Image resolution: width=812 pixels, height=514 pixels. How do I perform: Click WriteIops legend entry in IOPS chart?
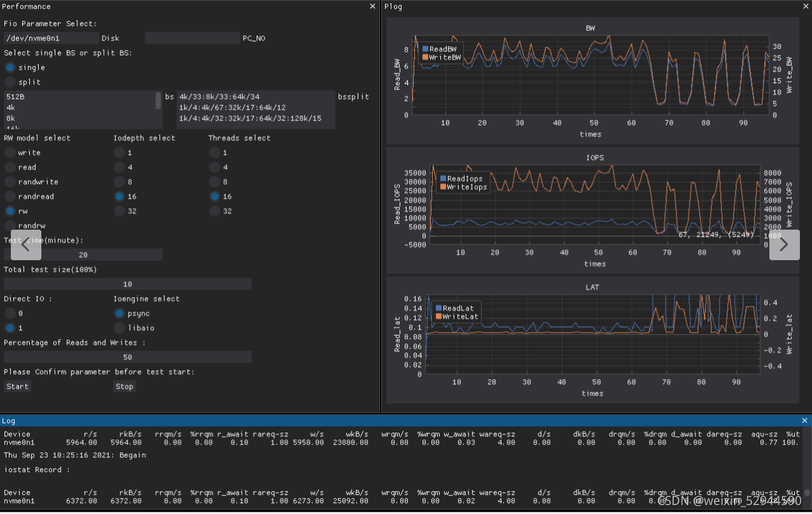coord(463,187)
